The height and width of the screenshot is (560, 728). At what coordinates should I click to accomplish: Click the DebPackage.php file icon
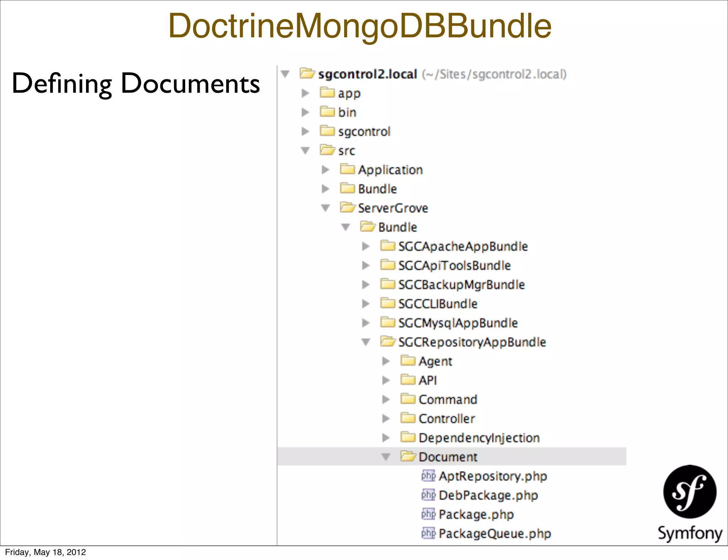click(x=428, y=495)
